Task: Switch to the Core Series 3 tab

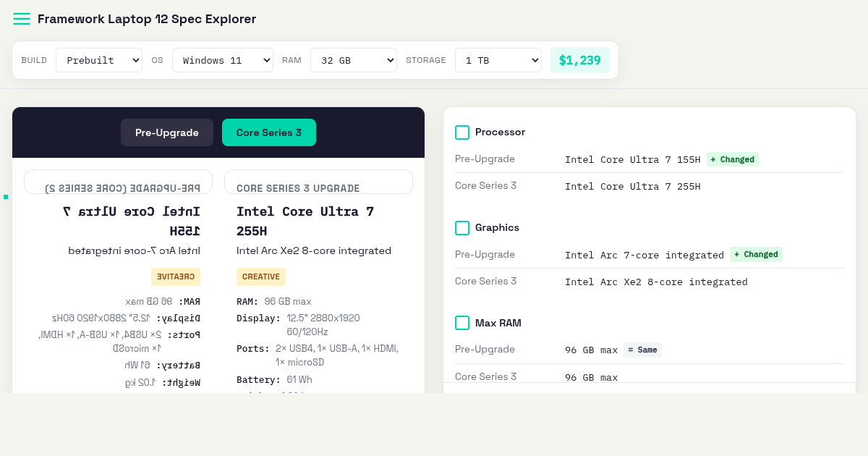Action: tap(269, 132)
